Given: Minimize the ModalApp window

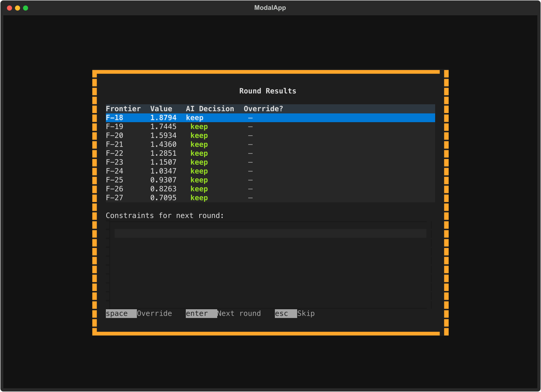Looking at the screenshot, I should [18, 8].
